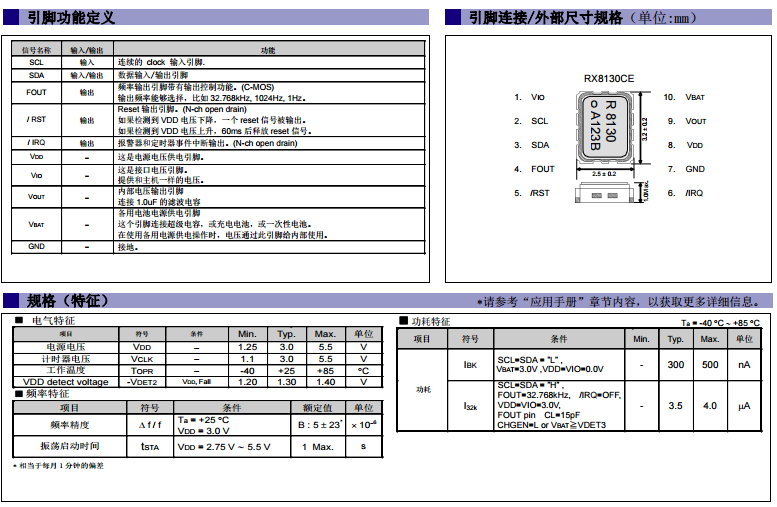Screen dimensions: 777x507
Task: Click the VDD detect voltage row label
Action: 65,382
